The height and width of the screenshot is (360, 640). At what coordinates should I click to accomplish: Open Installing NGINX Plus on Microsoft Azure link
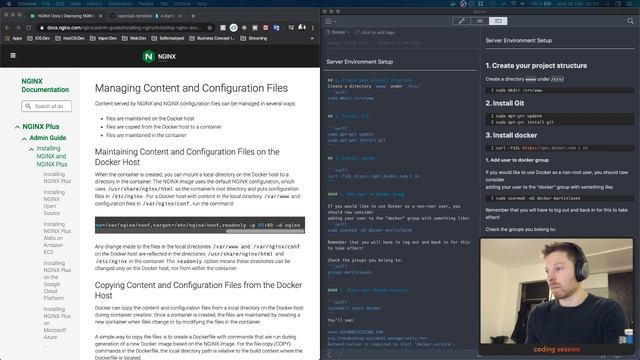pyautogui.click(x=57, y=323)
